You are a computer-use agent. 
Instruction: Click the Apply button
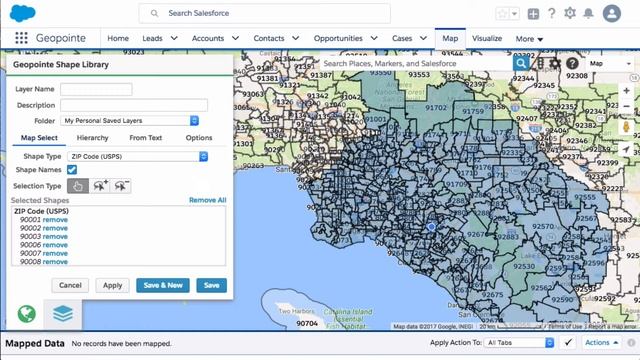coord(112,285)
